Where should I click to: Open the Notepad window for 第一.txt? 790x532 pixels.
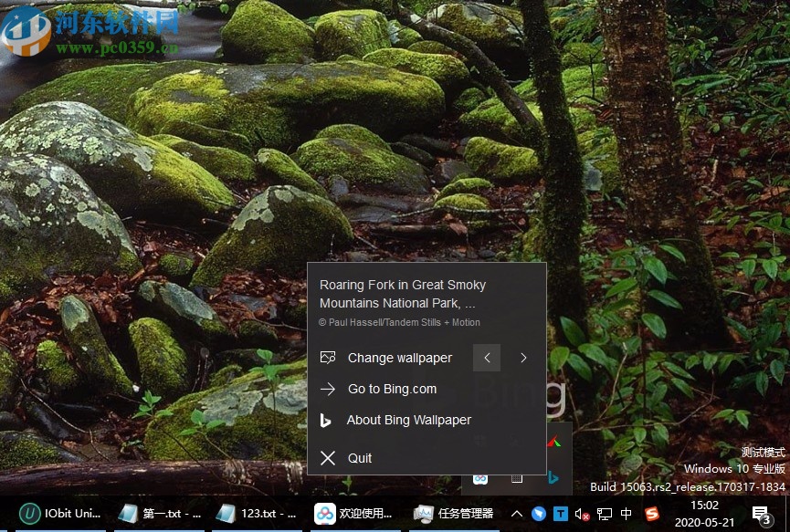160,513
